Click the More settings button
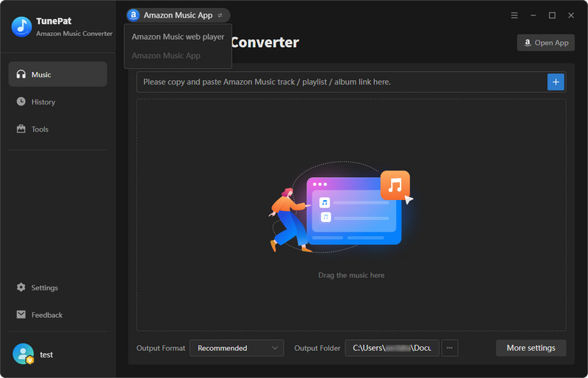This screenshot has height=378, width=588. (531, 348)
